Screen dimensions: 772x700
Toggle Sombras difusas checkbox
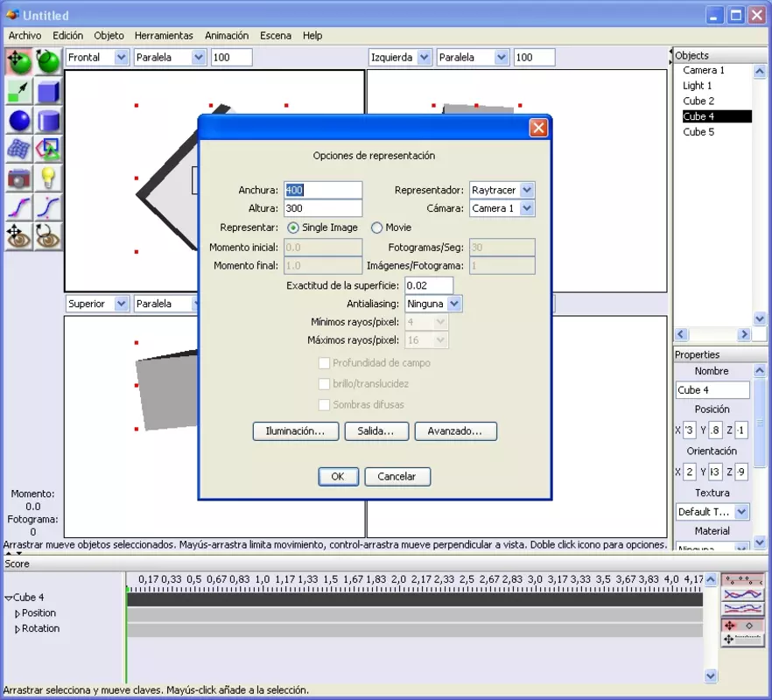pyautogui.click(x=324, y=404)
